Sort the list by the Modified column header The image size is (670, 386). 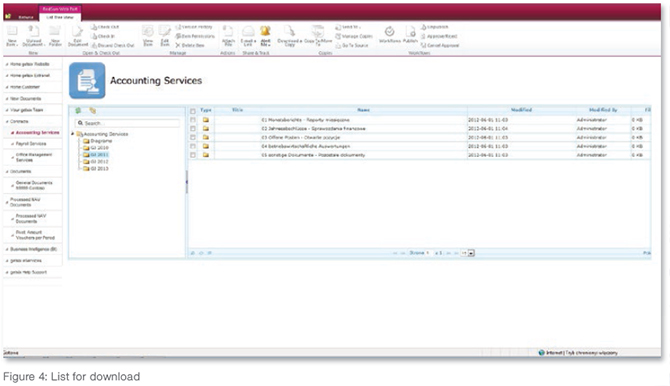(x=521, y=110)
